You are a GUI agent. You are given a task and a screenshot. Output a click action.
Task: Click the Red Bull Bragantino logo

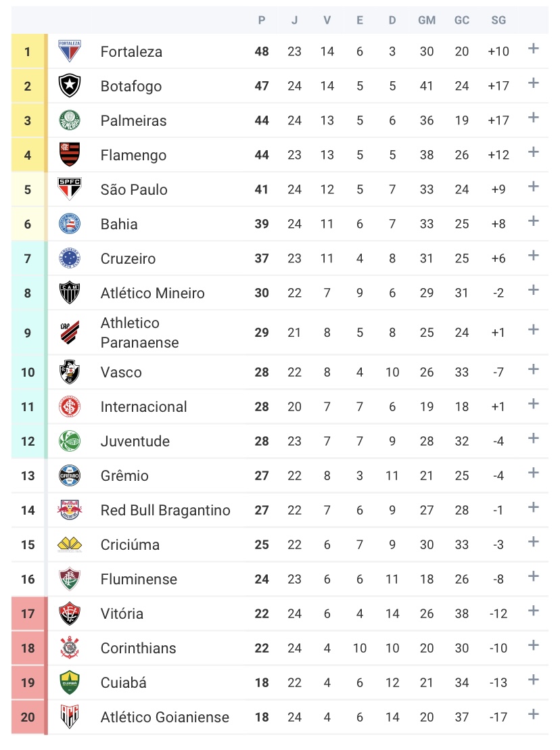click(70, 510)
